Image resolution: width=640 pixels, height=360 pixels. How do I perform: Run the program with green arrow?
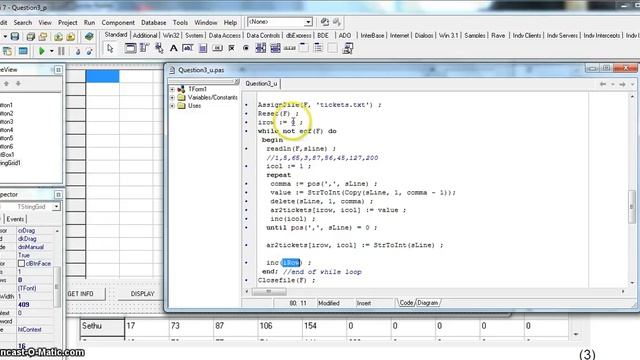click(42, 51)
